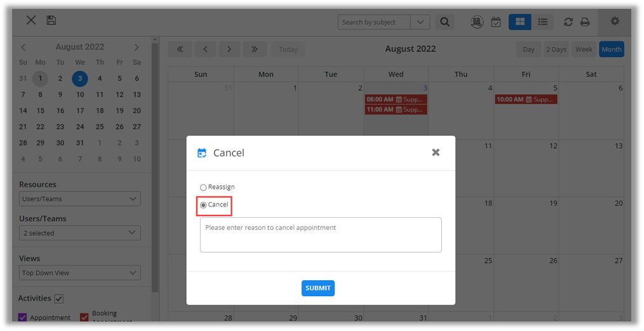Open the settings gear icon
The width and height of the screenshot is (644, 331).
615,22
